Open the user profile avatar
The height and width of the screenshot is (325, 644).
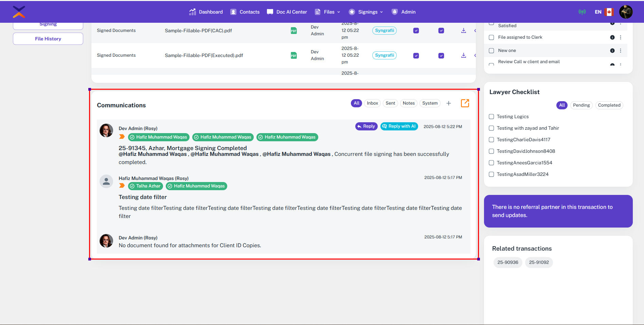coord(625,12)
